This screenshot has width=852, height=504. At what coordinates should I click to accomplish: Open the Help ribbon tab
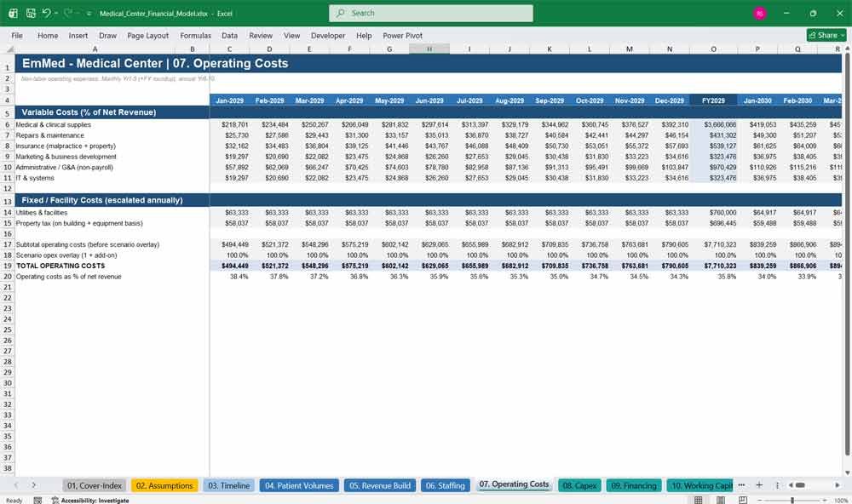(x=364, y=35)
